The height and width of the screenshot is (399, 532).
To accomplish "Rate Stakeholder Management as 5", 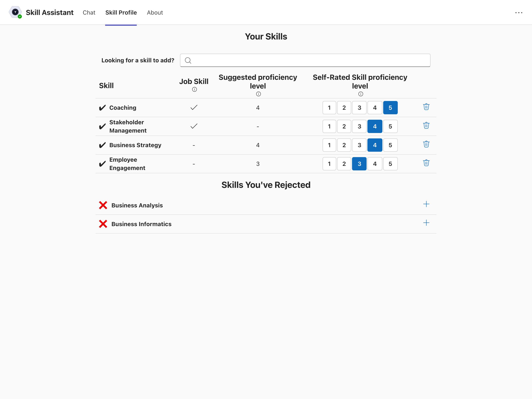I will coord(390,126).
